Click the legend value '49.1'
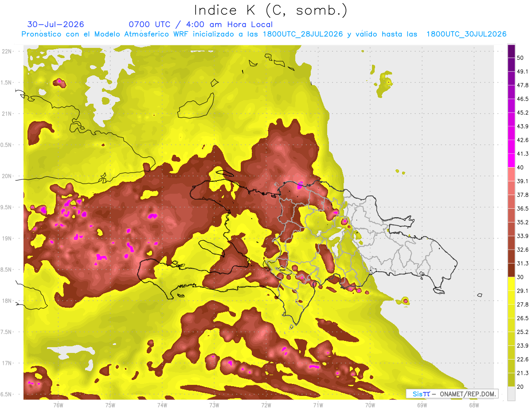 [x=523, y=71]
